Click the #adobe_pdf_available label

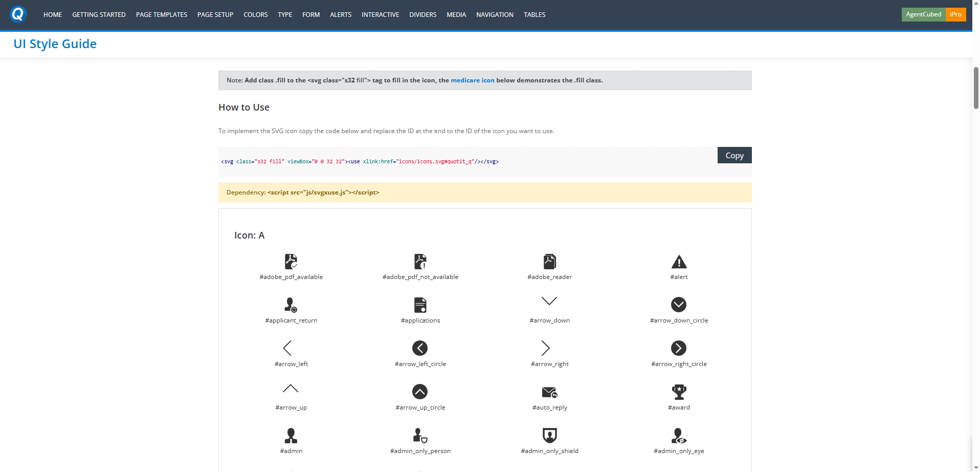[291, 277]
